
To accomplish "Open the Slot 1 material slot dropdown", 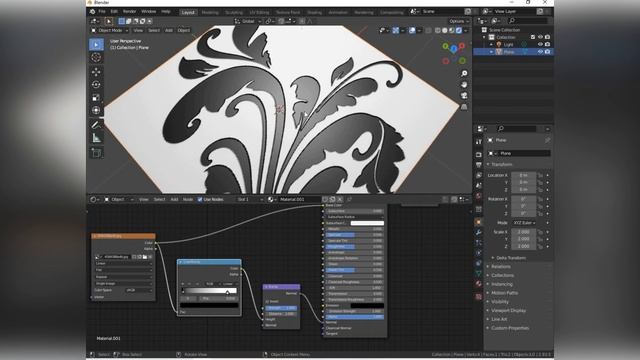I will 250,199.
